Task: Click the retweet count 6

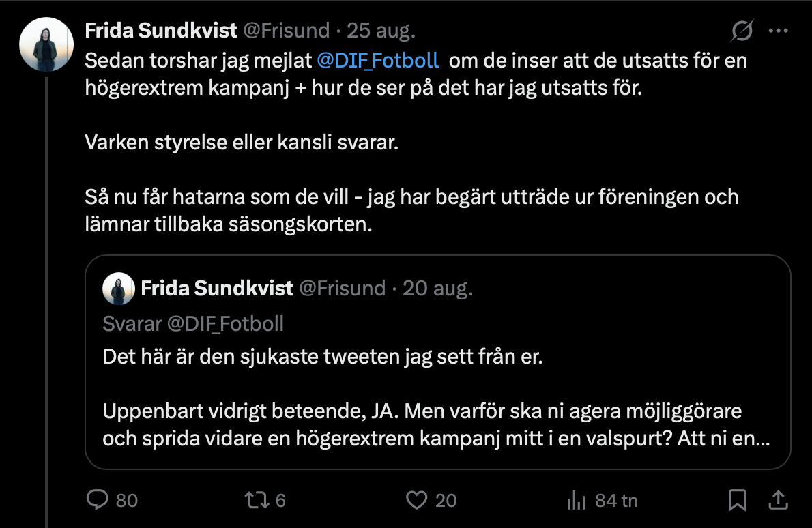Action: [280, 501]
